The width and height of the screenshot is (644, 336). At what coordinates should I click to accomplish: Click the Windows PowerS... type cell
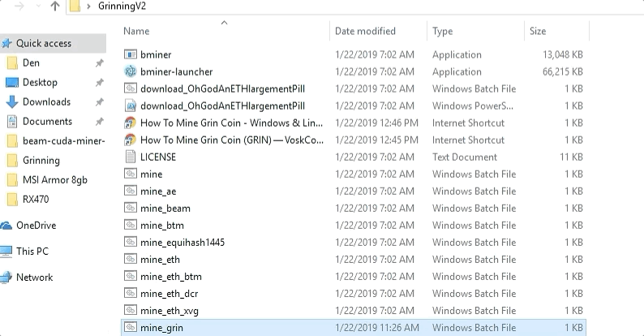(x=473, y=106)
